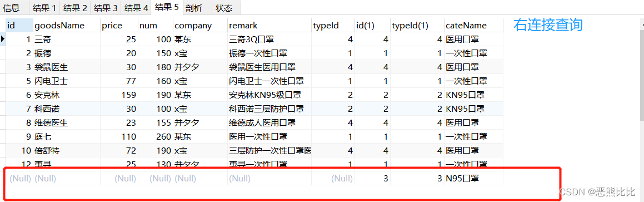The height and width of the screenshot is (202, 644).
Task: Click the current-row arrow marker beside row 1
Action: [x=3, y=39]
